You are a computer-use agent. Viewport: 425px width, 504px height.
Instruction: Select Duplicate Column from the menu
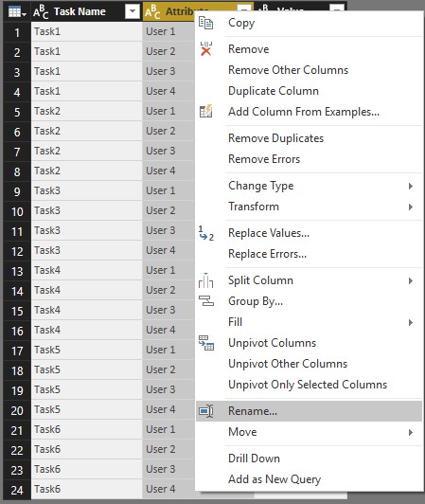[x=274, y=91]
